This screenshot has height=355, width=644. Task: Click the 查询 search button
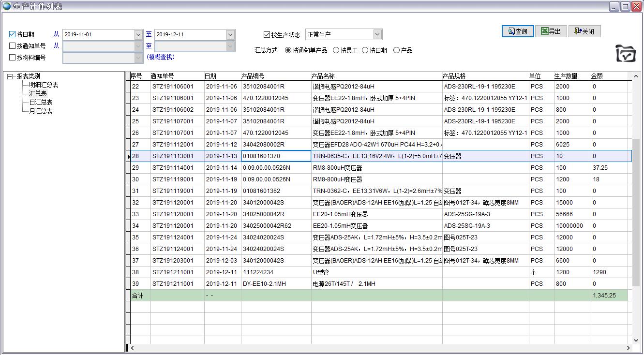[517, 31]
